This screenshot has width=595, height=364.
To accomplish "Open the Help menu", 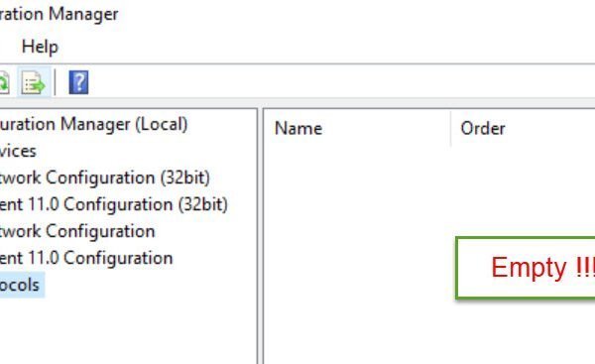I will coord(40,47).
